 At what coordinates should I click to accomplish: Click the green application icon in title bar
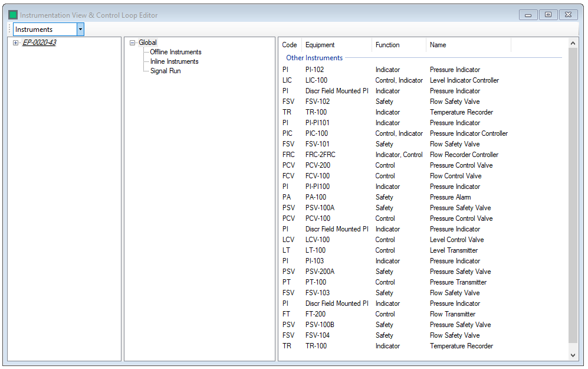pyautogui.click(x=13, y=15)
